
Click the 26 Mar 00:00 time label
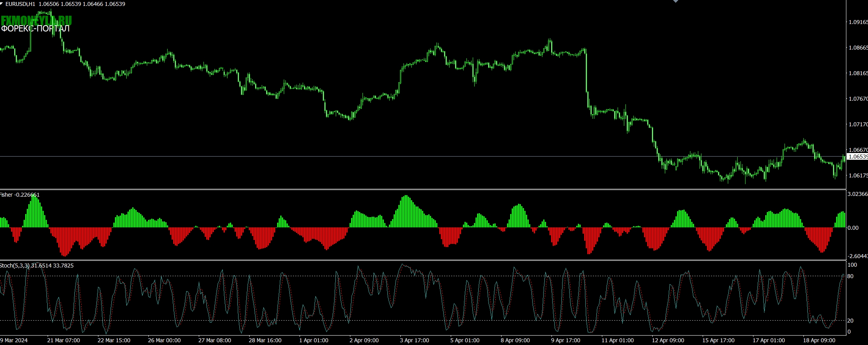[164, 340]
